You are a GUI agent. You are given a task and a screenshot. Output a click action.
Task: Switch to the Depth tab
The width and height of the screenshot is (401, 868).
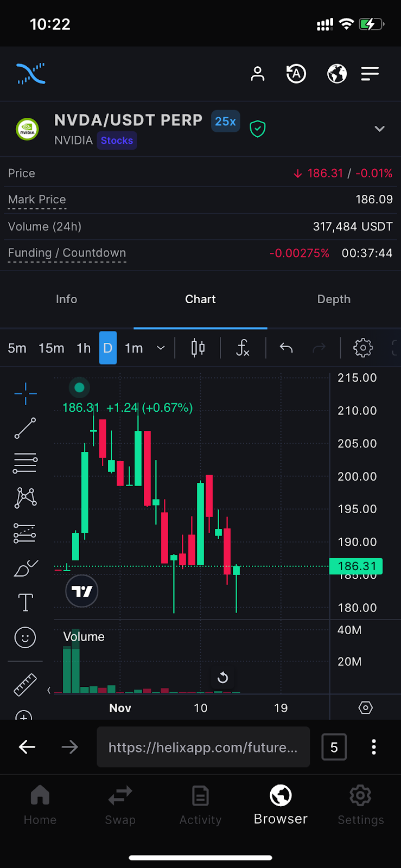click(x=334, y=299)
